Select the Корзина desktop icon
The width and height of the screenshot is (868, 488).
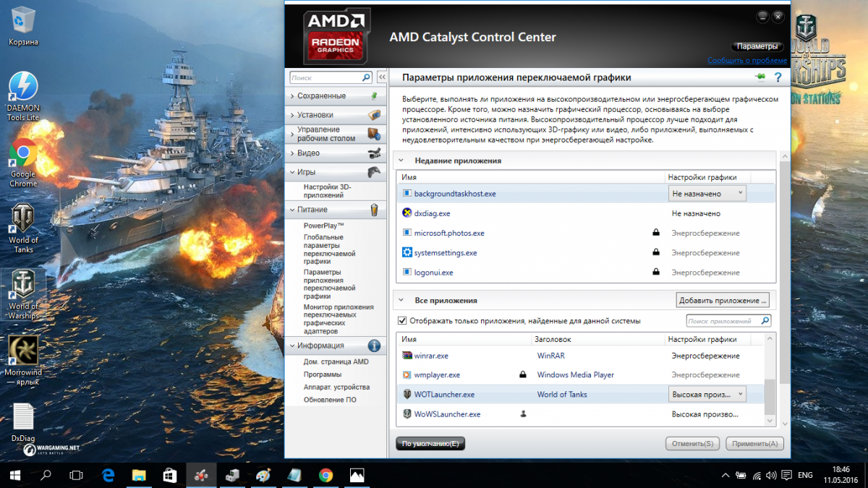[x=23, y=27]
